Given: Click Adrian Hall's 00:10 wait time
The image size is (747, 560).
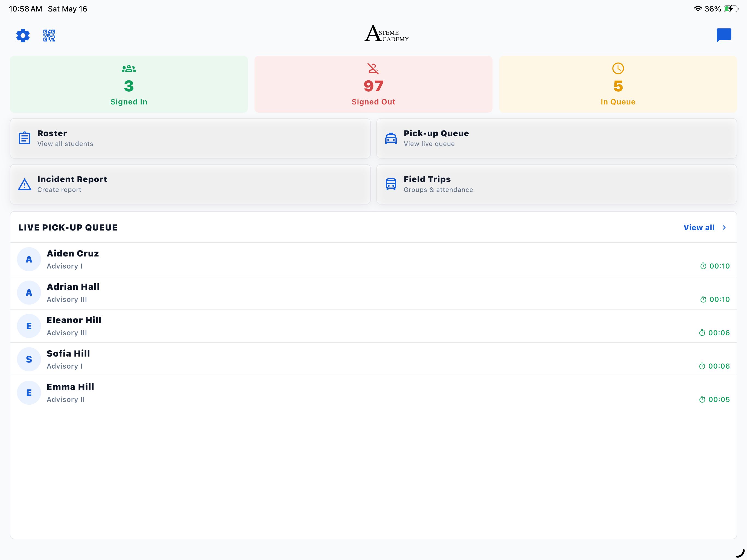Looking at the screenshot, I should [719, 300].
